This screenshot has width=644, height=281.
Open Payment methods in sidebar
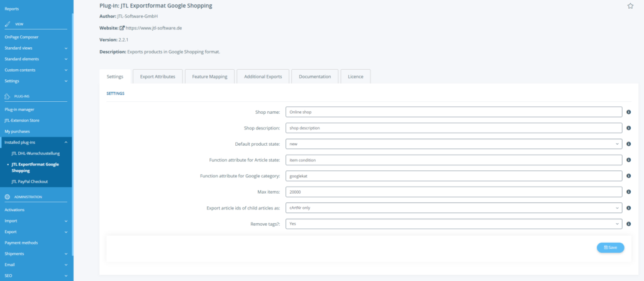click(21, 243)
